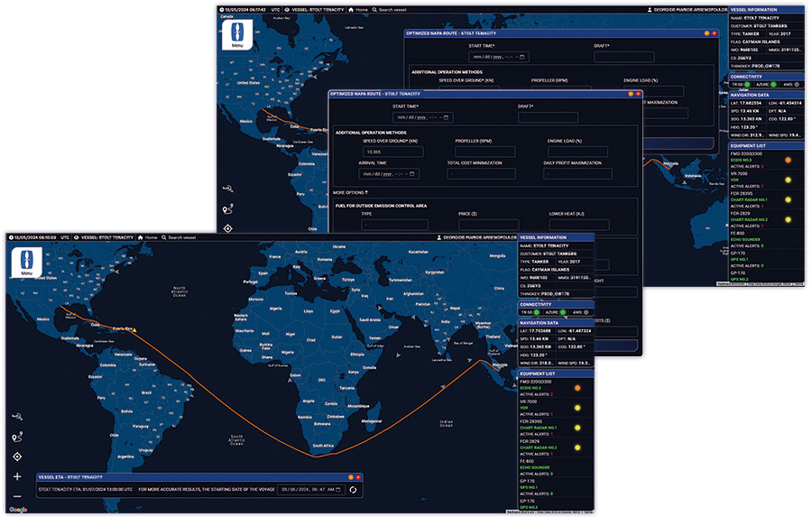This screenshot has height=517, width=812.
Task: Click AZURE connectivity indicator in front window
Action: (563, 312)
